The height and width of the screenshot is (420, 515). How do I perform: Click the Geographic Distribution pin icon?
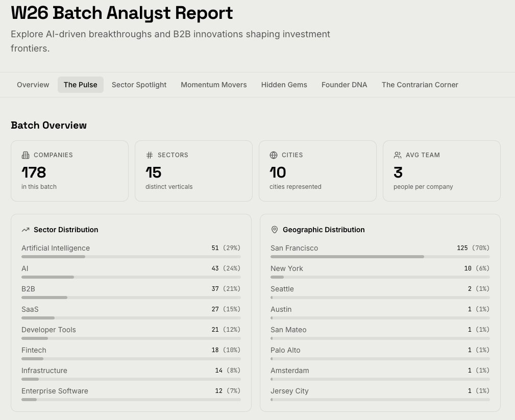[x=275, y=230]
